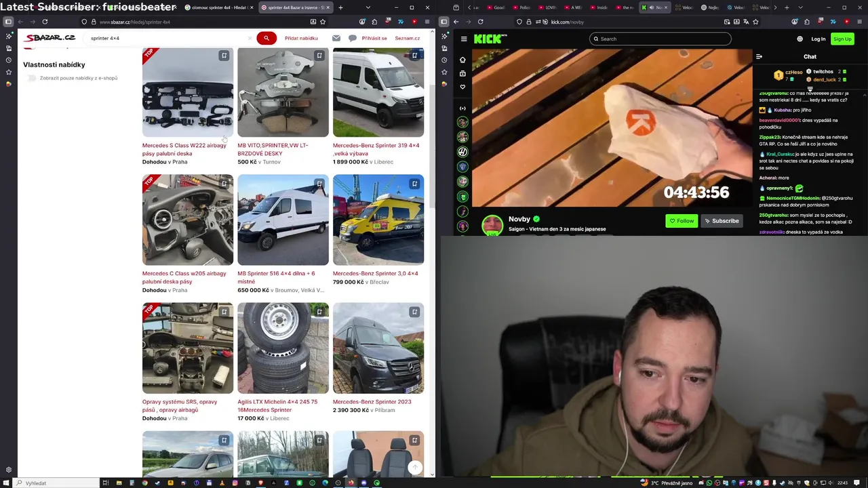
Task: Open settings gear in left browser sidebar
Action: click(9, 470)
